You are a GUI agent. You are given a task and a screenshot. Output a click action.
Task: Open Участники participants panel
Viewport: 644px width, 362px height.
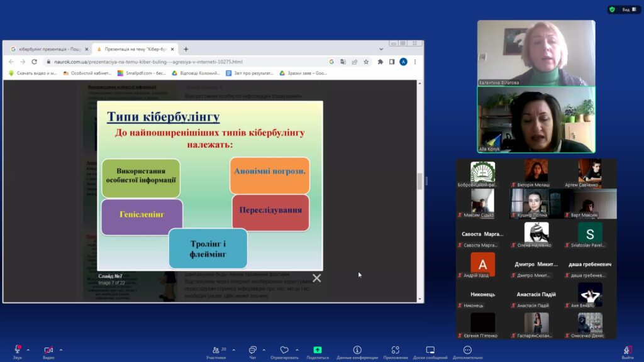216,352
